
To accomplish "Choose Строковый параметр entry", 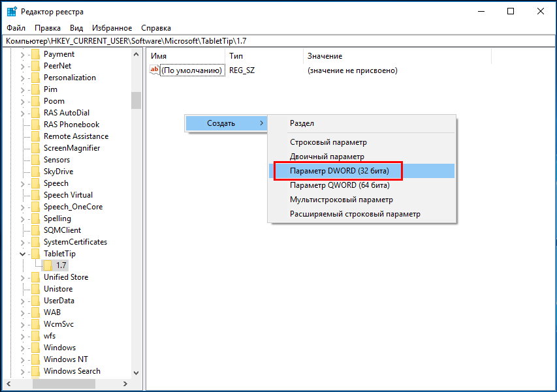I will [362, 142].
